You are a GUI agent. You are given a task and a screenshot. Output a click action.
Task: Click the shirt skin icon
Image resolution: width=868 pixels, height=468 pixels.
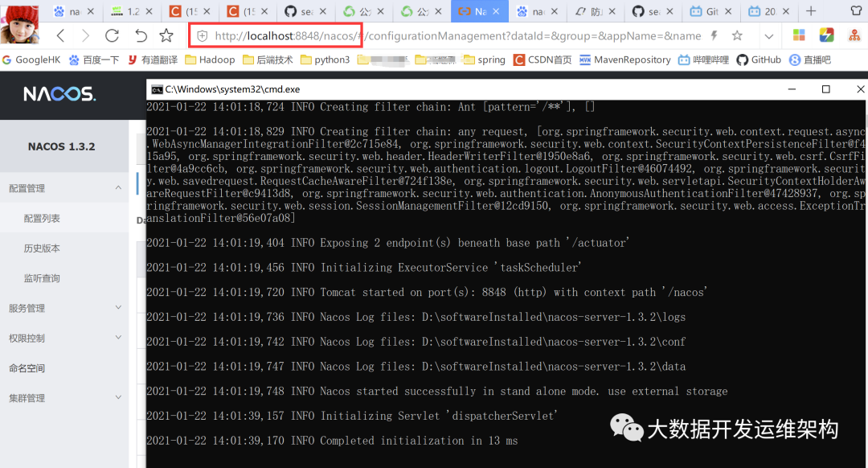pos(856,11)
